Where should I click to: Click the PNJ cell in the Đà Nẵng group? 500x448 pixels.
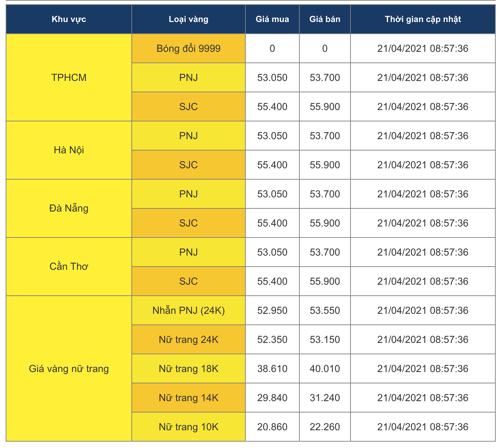(189, 194)
